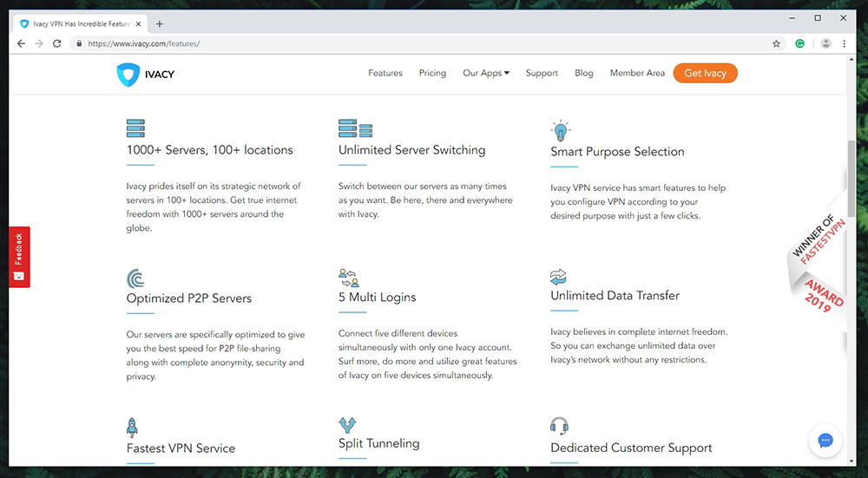The width and height of the screenshot is (868, 478).
Task: Open Chrome's three-dot menu
Action: [845, 43]
